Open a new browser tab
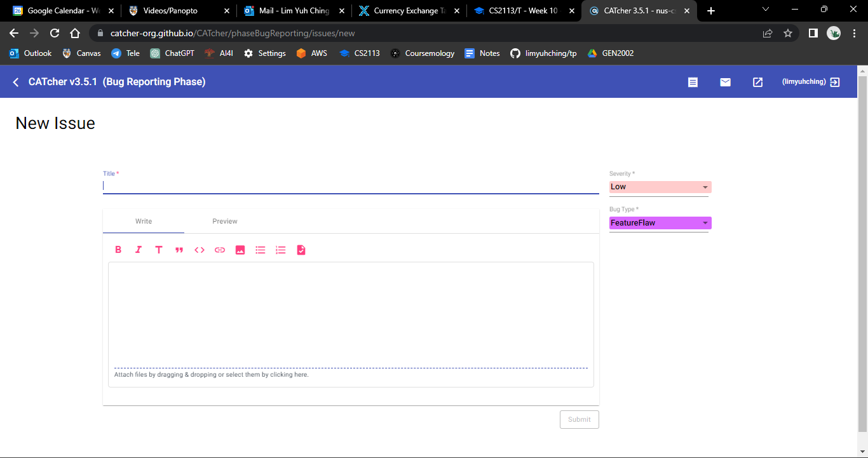The image size is (868, 458). (711, 11)
